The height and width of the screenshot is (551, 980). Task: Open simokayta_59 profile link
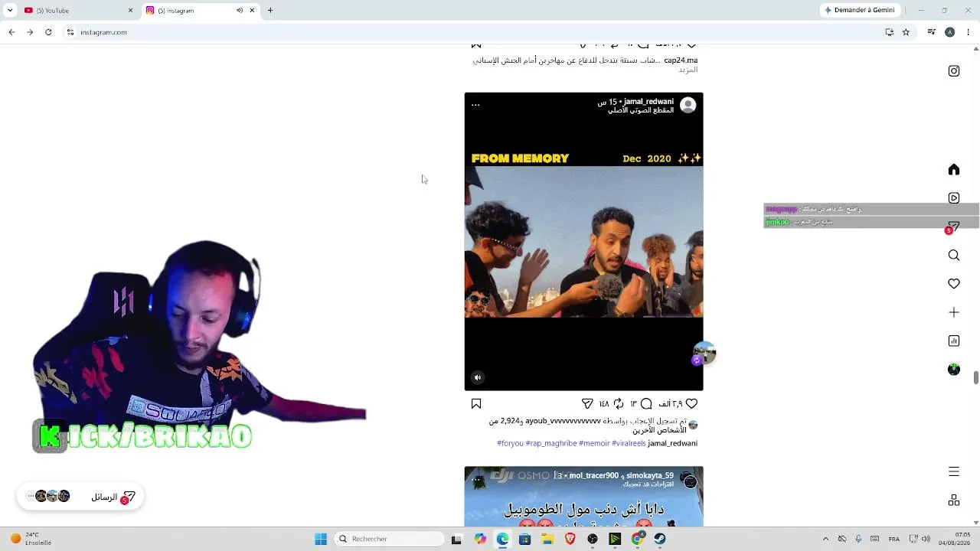(x=650, y=476)
